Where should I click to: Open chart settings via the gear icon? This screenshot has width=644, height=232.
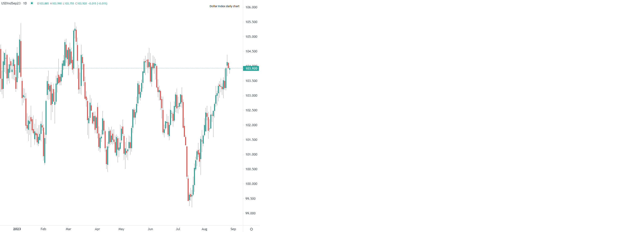(x=252, y=229)
